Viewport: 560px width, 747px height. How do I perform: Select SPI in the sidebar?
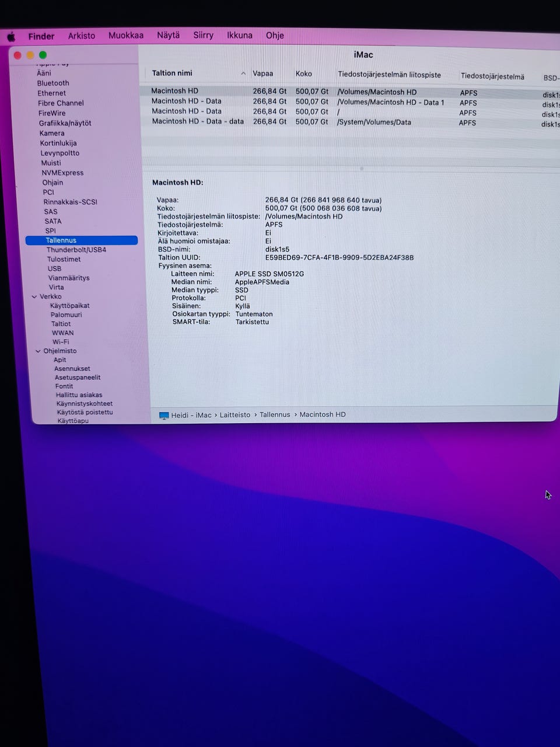coord(51,231)
